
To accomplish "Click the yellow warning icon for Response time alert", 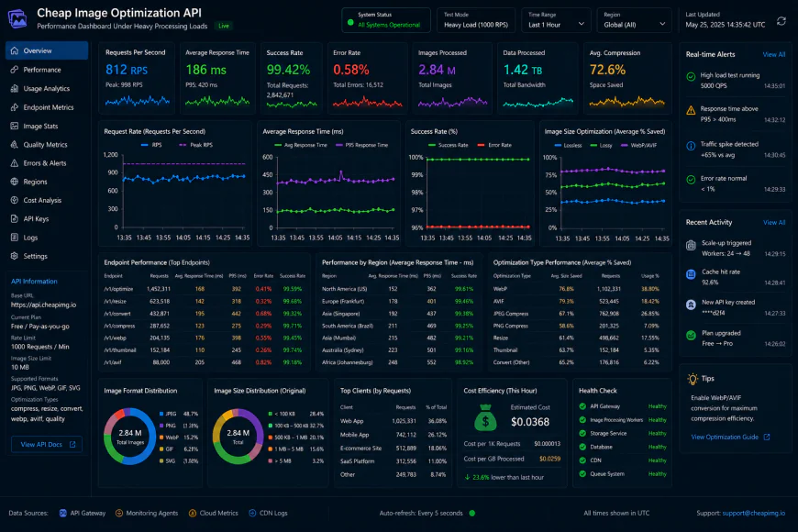I will click(x=691, y=110).
